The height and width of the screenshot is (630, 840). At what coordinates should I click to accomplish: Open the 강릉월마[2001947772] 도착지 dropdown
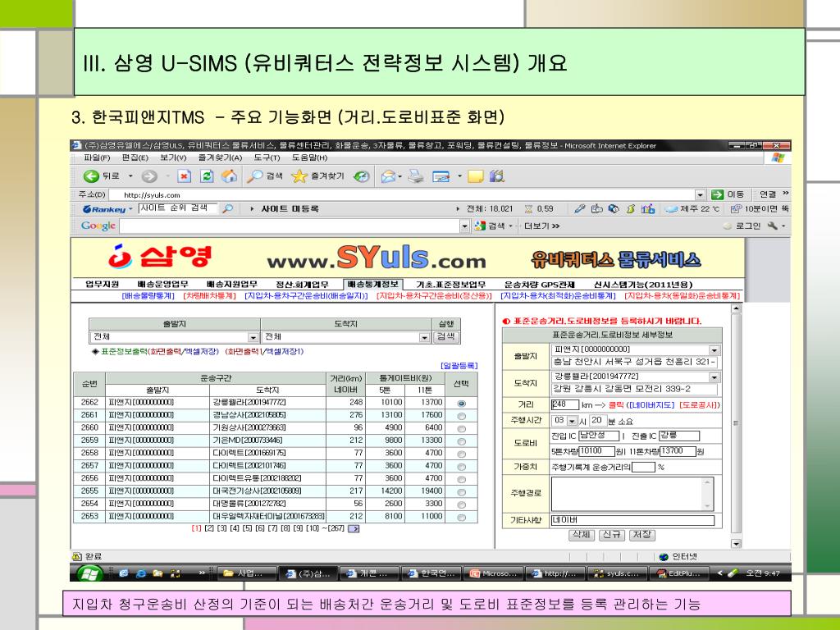(714, 377)
